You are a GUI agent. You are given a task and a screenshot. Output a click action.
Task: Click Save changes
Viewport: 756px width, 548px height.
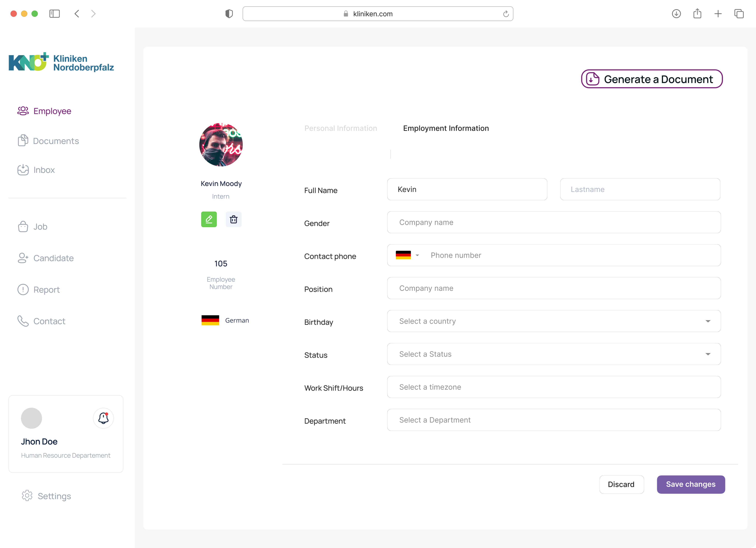coord(691,484)
